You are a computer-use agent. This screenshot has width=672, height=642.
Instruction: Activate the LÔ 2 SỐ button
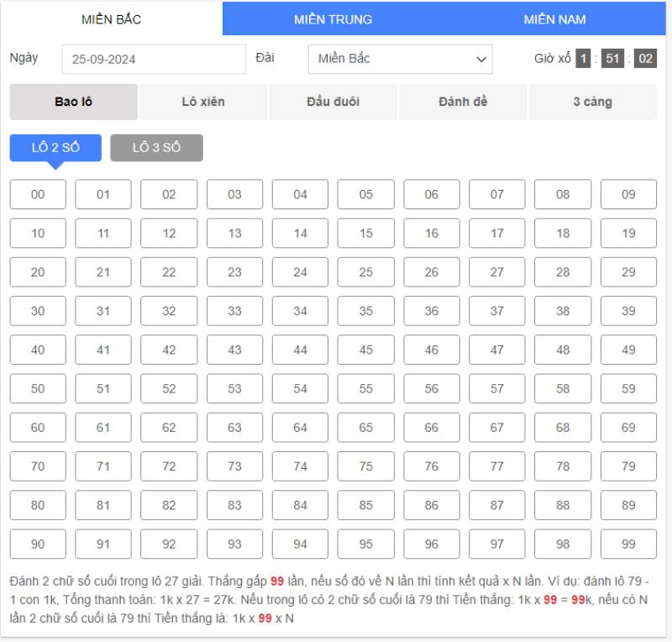click(55, 148)
